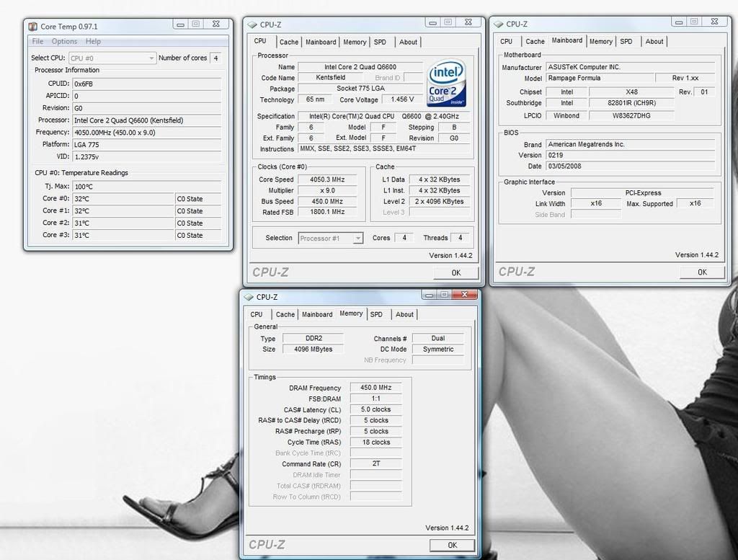
Task: Click the CAS# Latency value 5.0 clocks
Action: 375,409
